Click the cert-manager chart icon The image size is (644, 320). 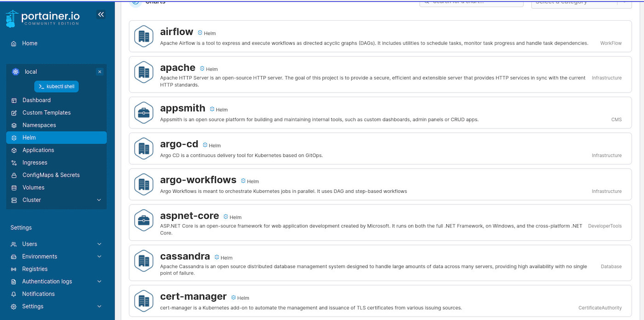click(144, 300)
